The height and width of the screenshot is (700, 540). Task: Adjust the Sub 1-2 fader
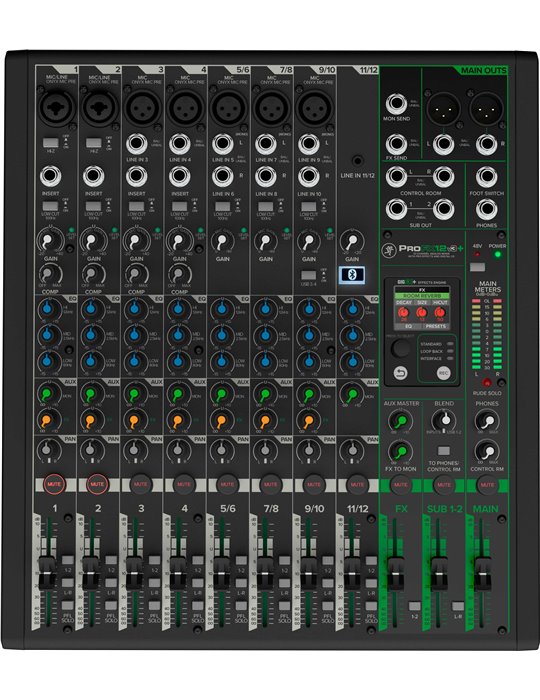(x=439, y=572)
